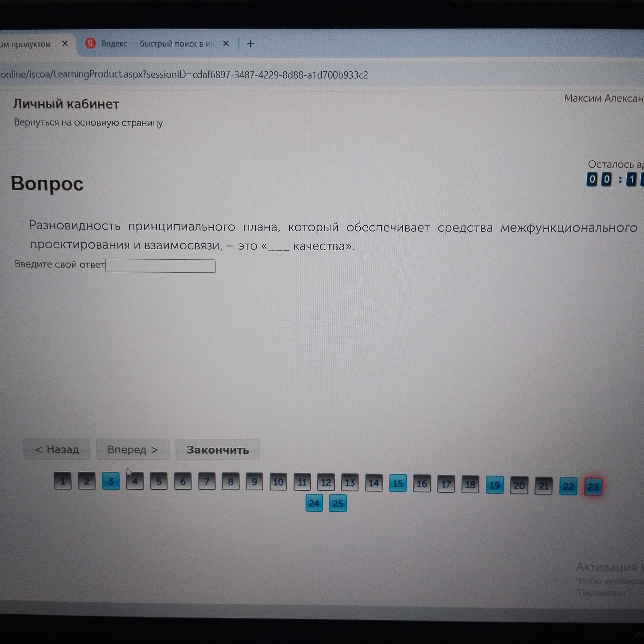
Task: Click the Вперед button
Action: point(133,450)
